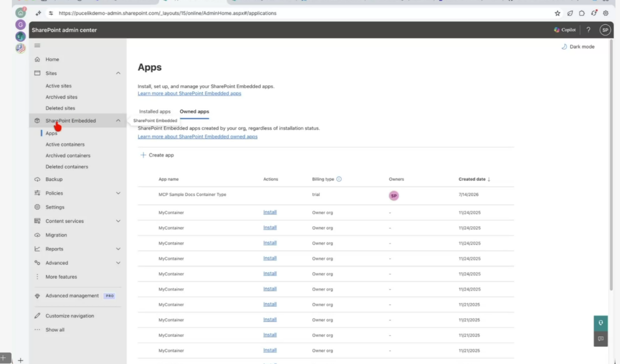
Task: Click the browser address bar URL
Action: pos(167,13)
